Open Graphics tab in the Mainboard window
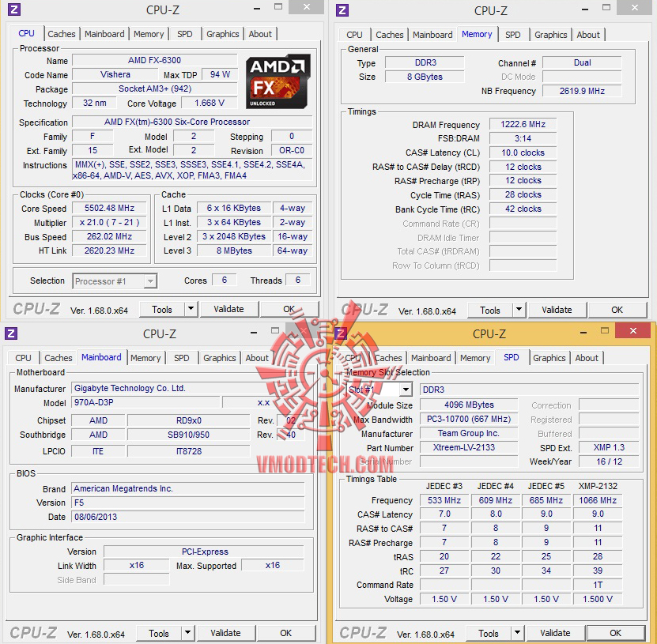The image size is (657, 644). coord(220,358)
